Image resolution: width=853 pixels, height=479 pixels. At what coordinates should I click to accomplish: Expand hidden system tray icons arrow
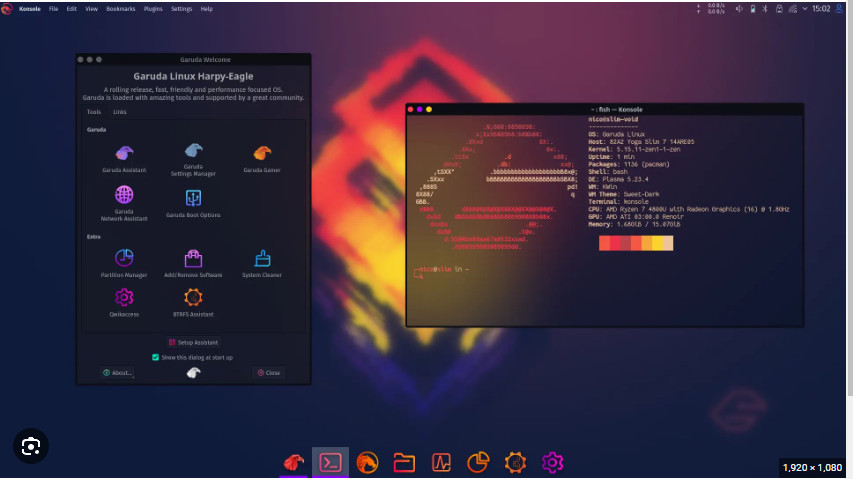[x=805, y=9]
